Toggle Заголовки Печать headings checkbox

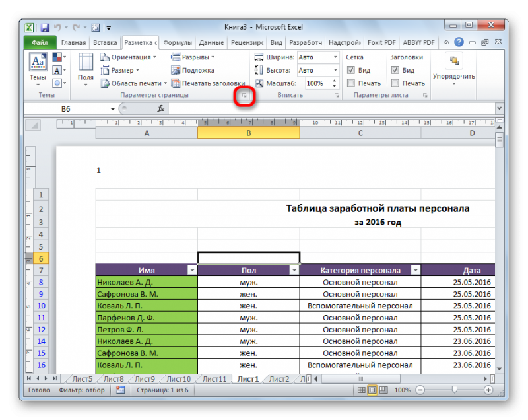[x=395, y=83]
